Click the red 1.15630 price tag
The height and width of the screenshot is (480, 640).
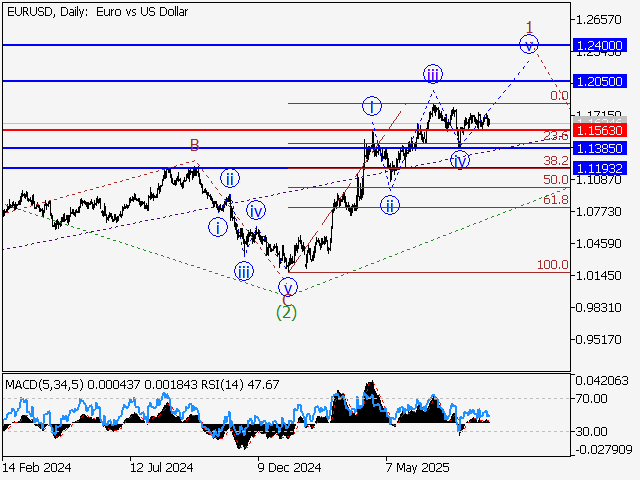tap(600, 130)
